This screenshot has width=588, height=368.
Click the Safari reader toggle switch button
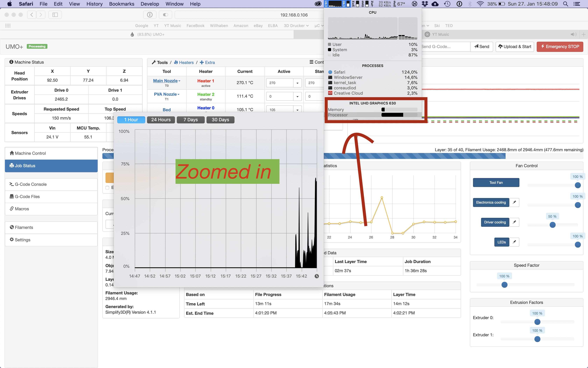(166, 15)
